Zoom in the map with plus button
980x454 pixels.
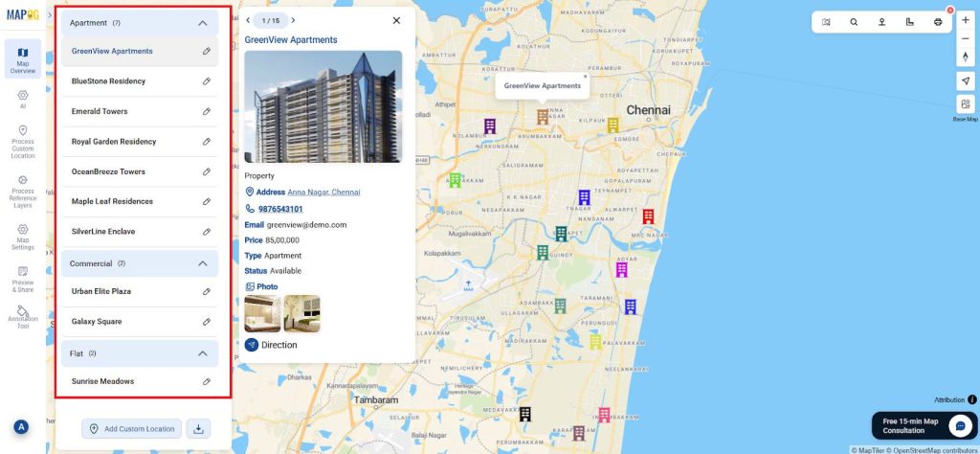click(x=966, y=20)
